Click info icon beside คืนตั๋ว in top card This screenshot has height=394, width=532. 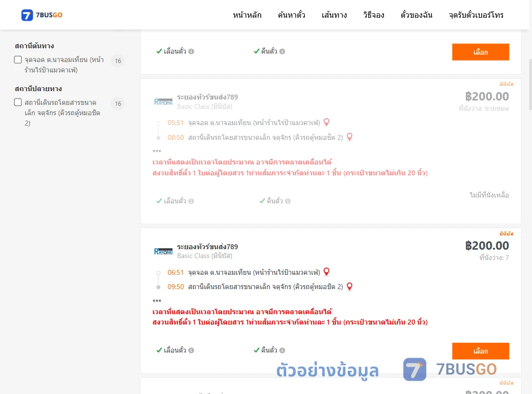point(282,52)
